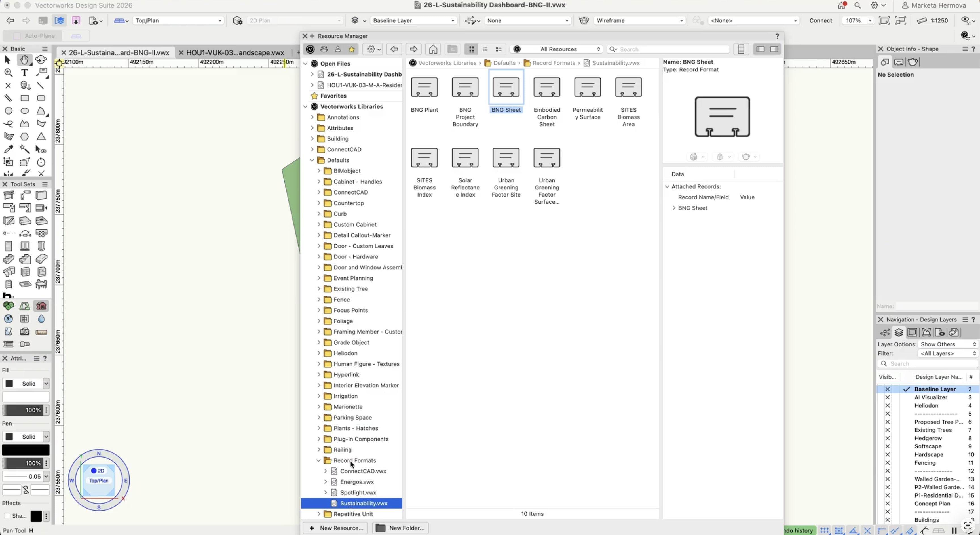980x535 pixels.
Task: Click the New Folder button
Action: pos(401,528)
